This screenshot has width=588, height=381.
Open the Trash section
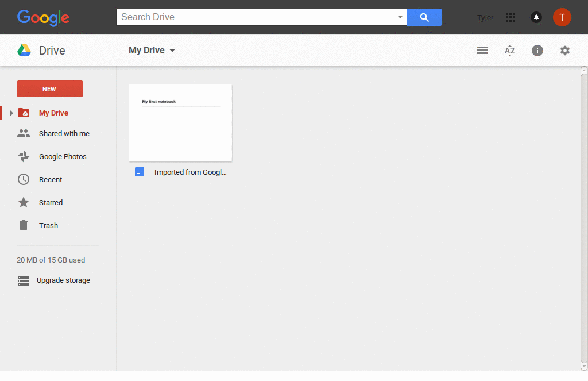(x=48, y=226)
